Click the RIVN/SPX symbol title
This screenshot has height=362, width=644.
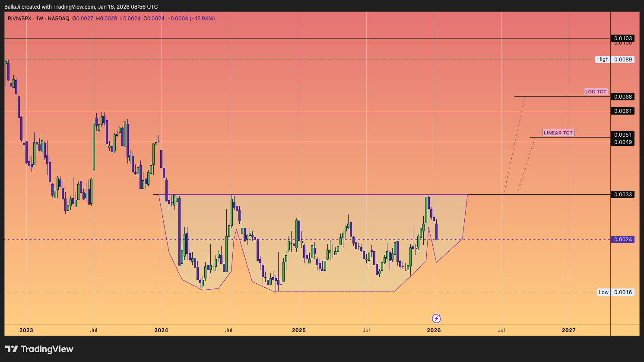tap(19, 19)
